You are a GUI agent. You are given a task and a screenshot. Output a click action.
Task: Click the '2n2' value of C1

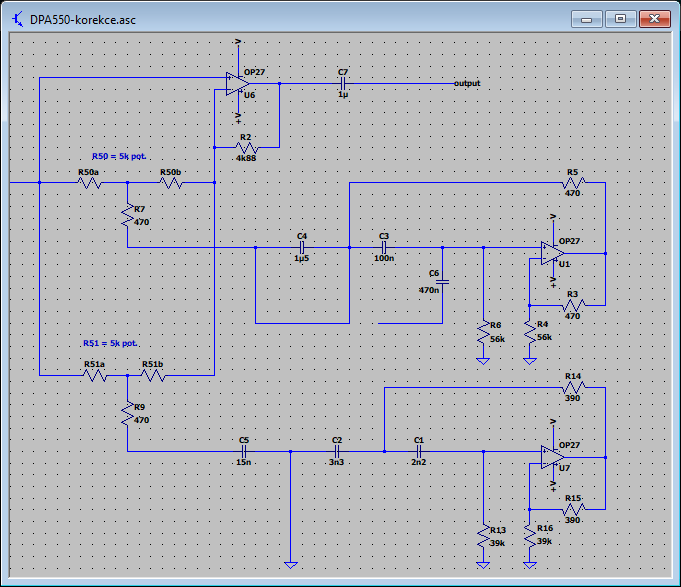[x=419, y=462]
